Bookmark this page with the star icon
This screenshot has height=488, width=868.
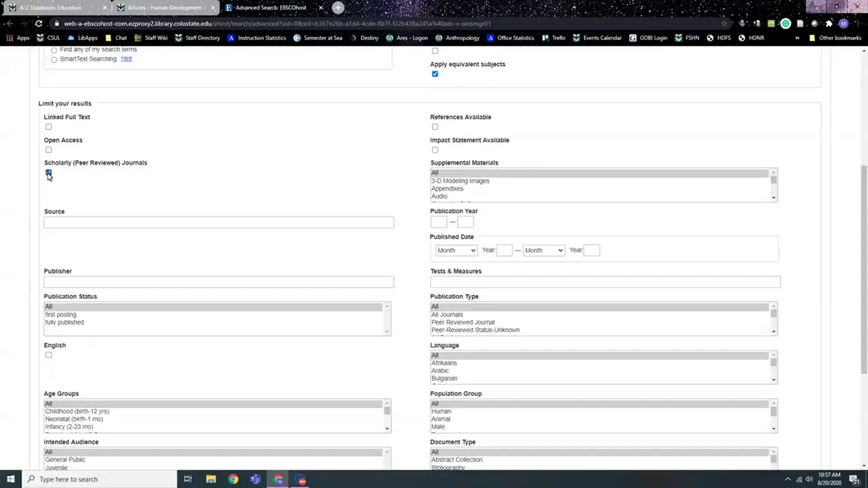pos(724,23)
